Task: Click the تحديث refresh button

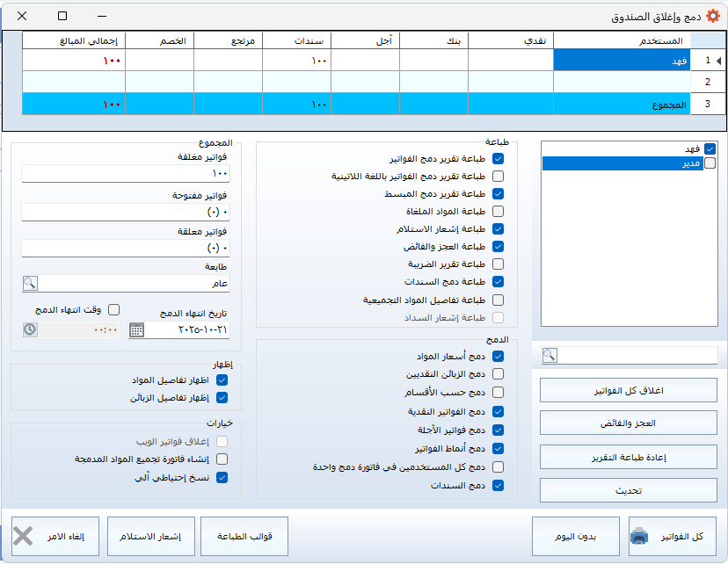Action: (628, 490)
